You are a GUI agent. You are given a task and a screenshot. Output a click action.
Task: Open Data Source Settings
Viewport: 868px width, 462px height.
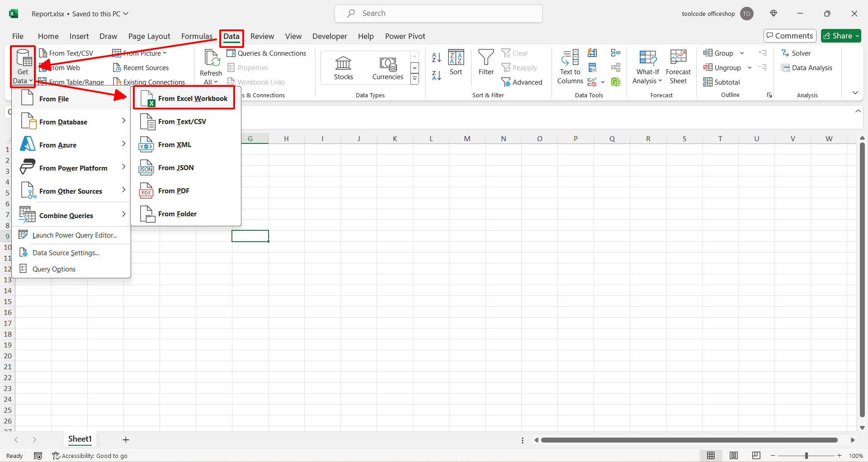(72, 252)
